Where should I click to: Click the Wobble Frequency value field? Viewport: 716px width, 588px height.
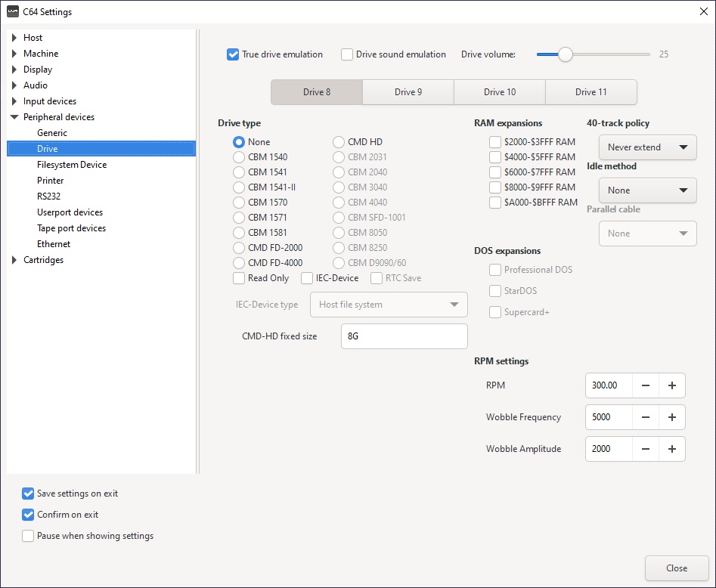609,416
